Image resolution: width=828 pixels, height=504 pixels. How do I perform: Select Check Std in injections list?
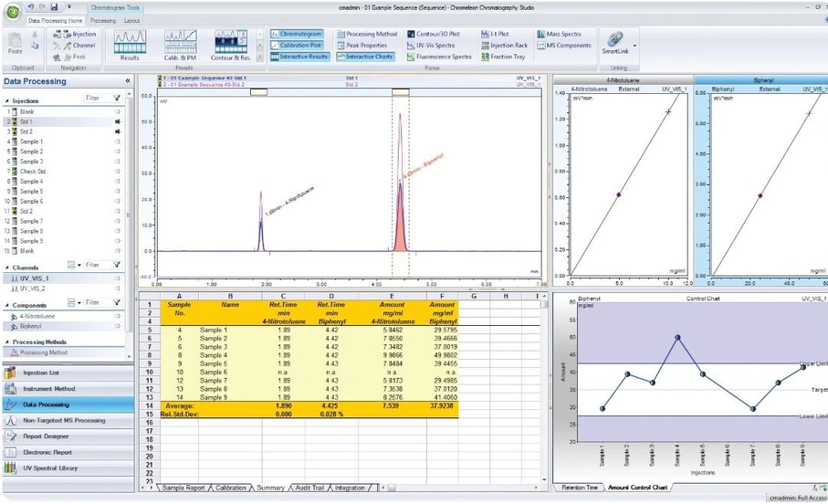click(33, 172)
